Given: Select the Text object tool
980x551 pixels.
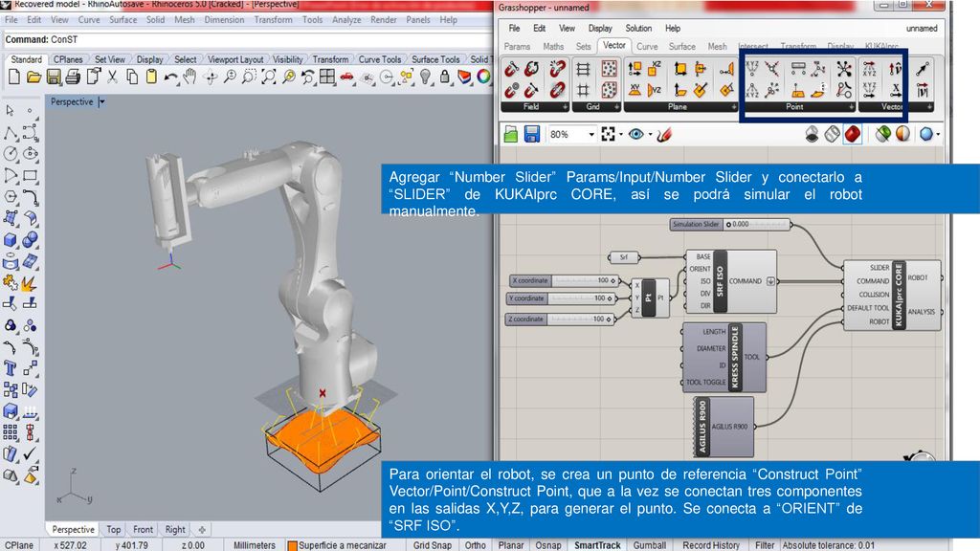Looking at the screenshot, I should click(x=11, y=368).
